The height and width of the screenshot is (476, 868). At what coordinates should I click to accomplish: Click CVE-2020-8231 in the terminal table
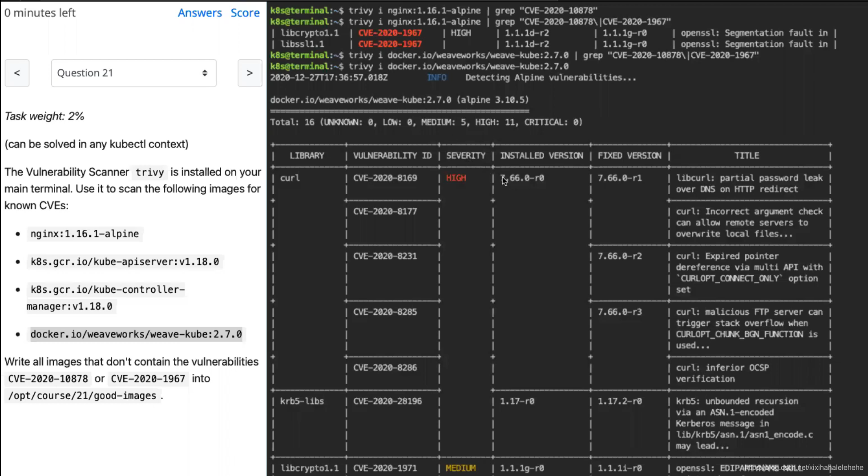click(385, 256)
